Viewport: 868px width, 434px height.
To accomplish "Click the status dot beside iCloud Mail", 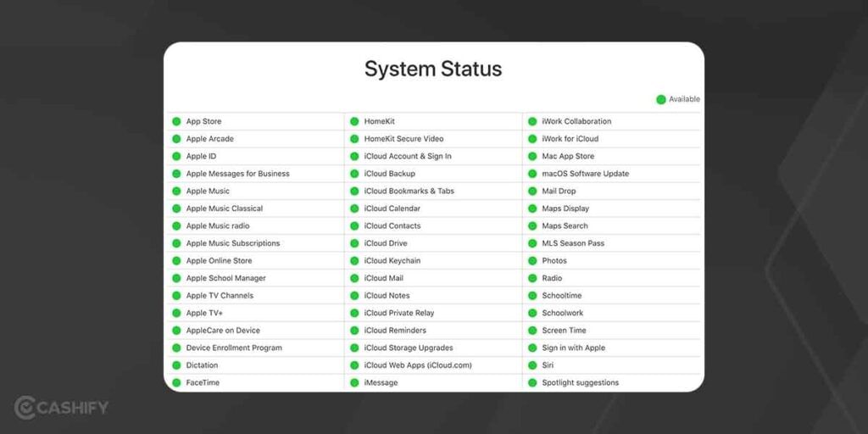I will 354,278.
